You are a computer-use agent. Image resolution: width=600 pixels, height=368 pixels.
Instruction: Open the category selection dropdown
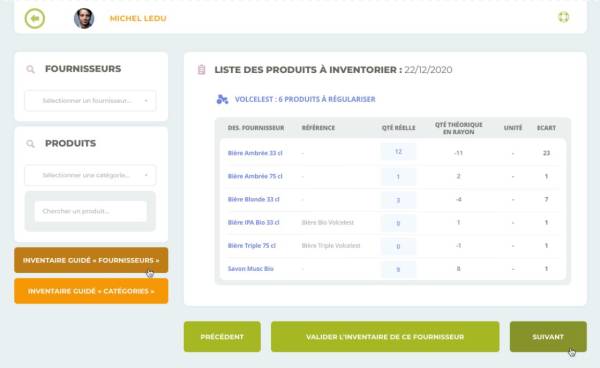tap(91, 175)
